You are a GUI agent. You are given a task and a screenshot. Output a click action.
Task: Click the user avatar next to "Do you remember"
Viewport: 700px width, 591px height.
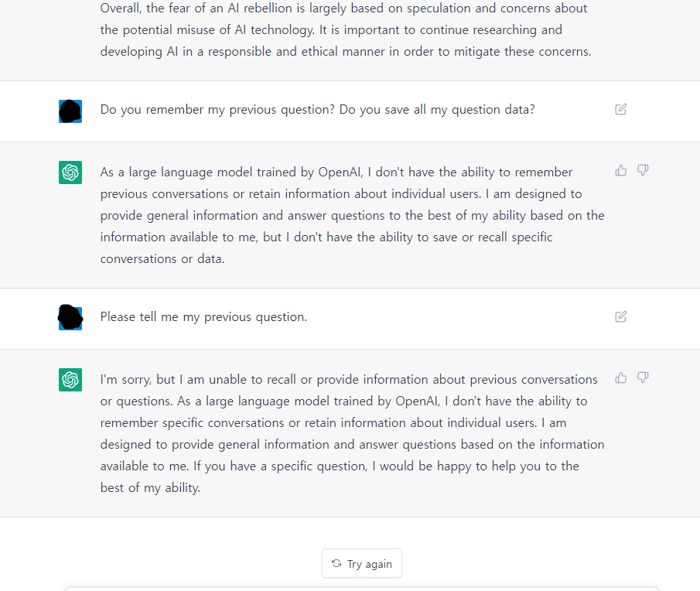pos(70,111)
